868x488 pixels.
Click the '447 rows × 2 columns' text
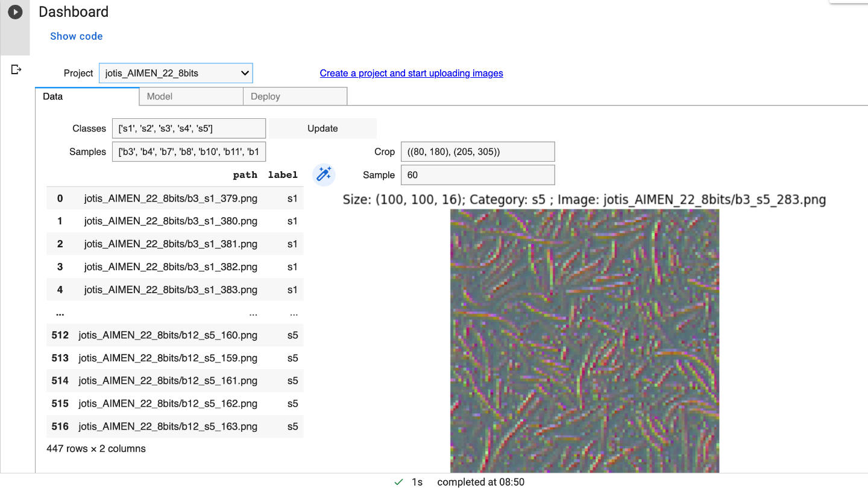pyautogui.click(x=96, y=449)
